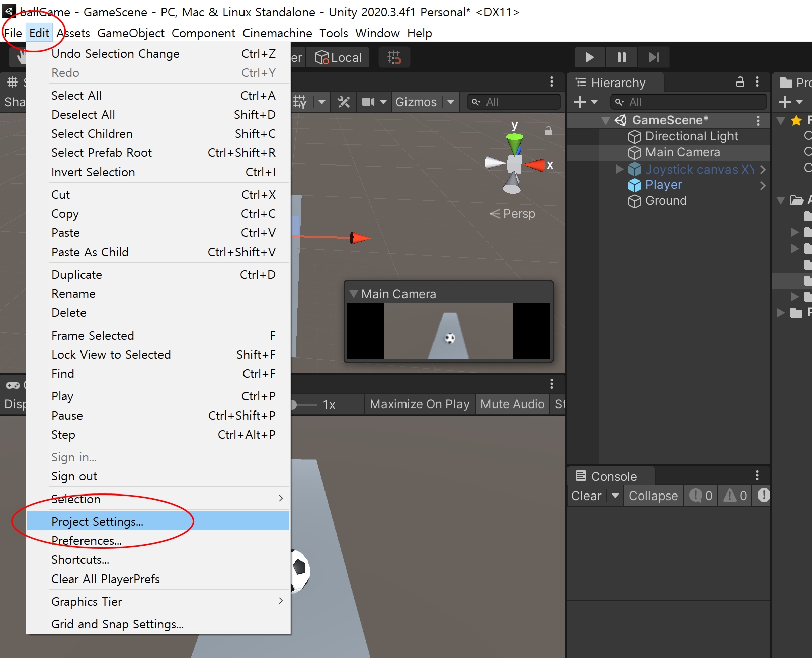Open GameScene three-dot context menu
The image size is (812, 658).
(x=758, y=120)
